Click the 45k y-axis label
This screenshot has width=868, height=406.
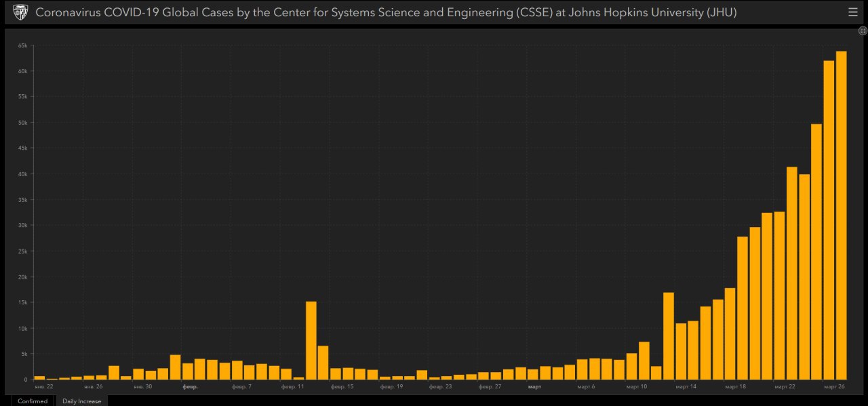pos(22,148)
